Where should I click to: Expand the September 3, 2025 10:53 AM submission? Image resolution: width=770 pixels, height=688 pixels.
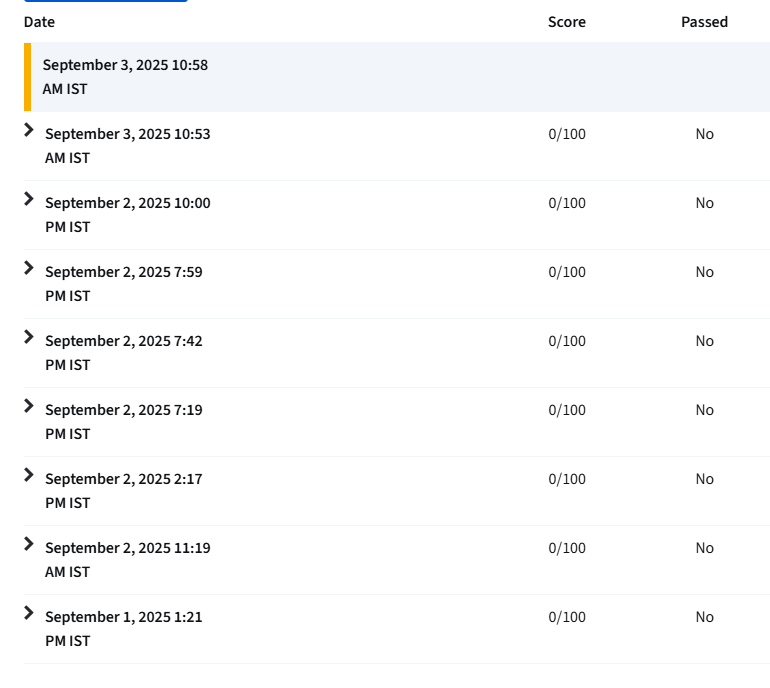point(29,130)
